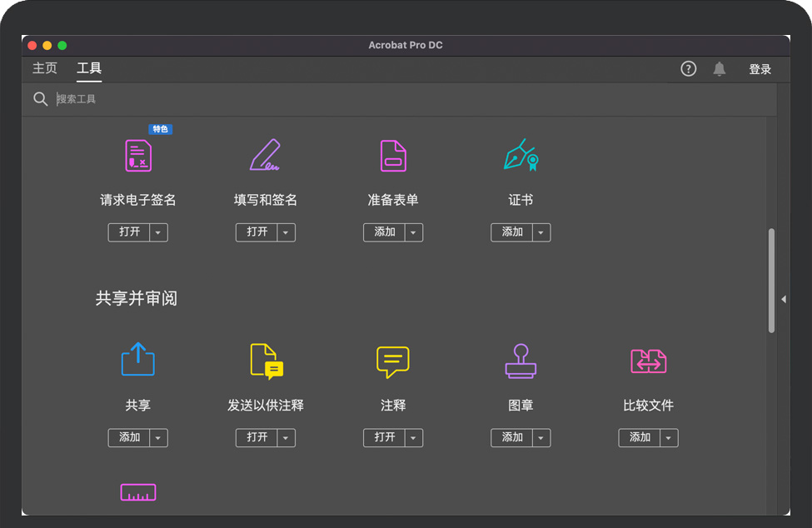The image size is (812, 528).
Task: Select the 填写和签名 pen icon
Action: [266, 156]
